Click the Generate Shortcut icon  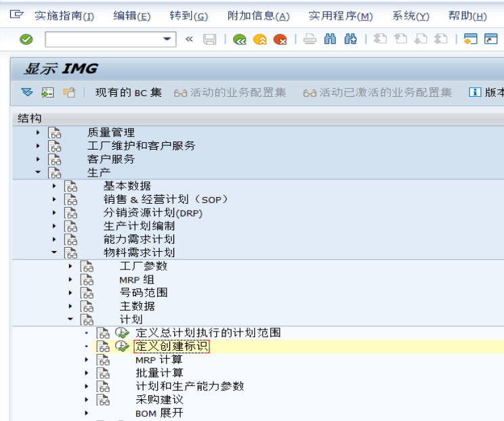tap(491, 39)
